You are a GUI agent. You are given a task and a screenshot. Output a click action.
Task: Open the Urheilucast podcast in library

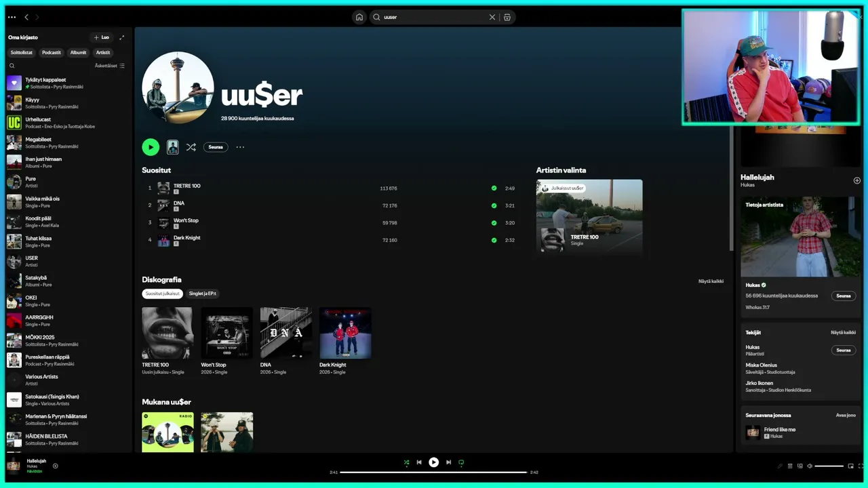[66, 123]
